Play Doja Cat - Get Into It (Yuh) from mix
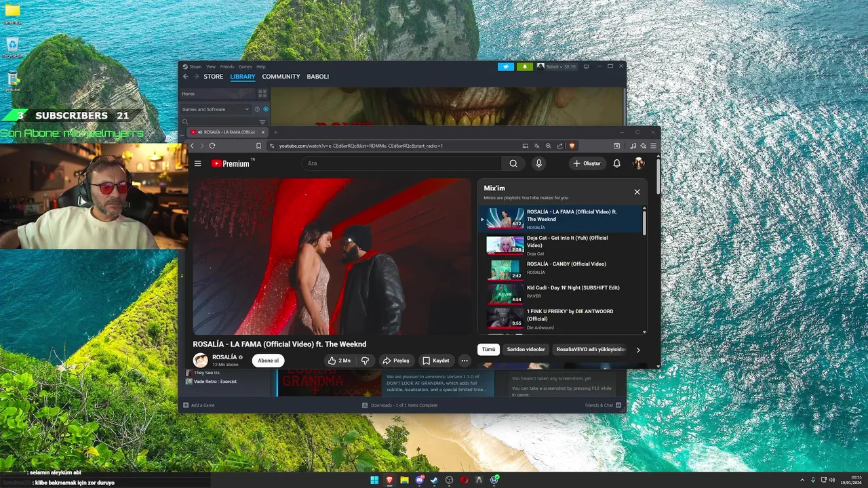Viewport: 868px width, 488px height. [x=561, y=245]
